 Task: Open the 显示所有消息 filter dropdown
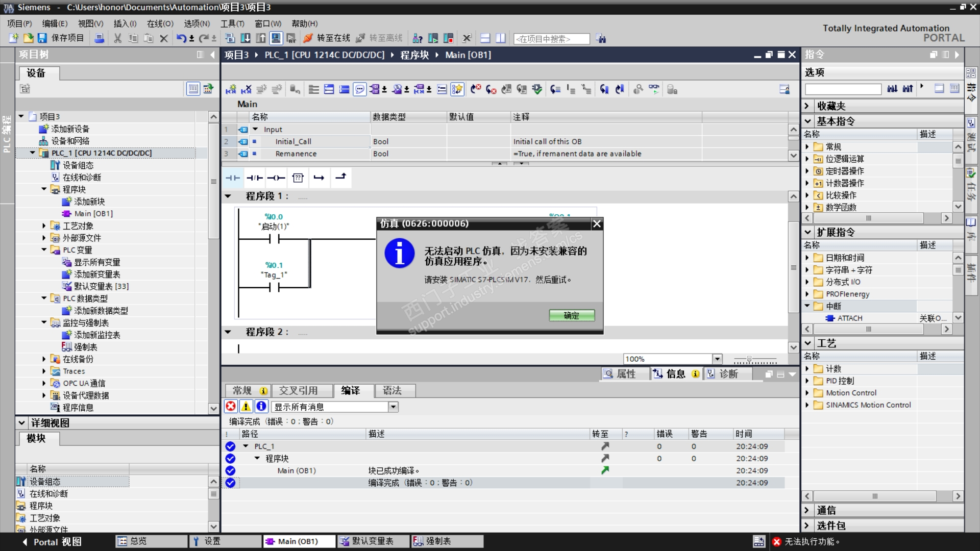click(393, 407)
